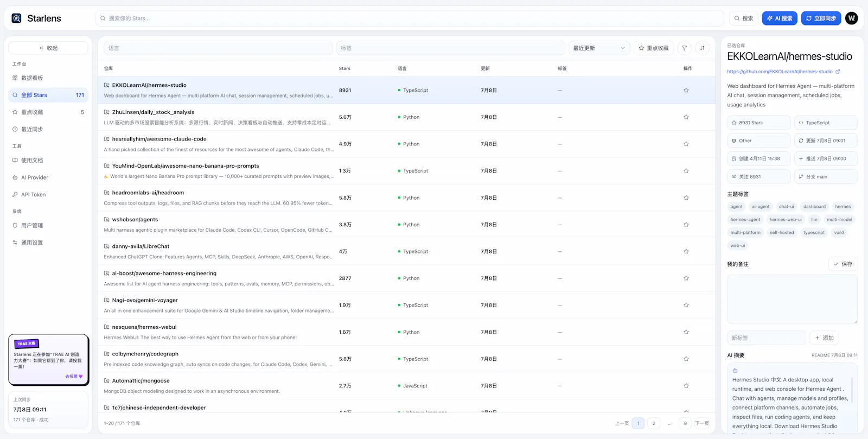Open external link icon beside GitHub URL
Viewport: 868px width, 439px height.
(x=838, y=72)
